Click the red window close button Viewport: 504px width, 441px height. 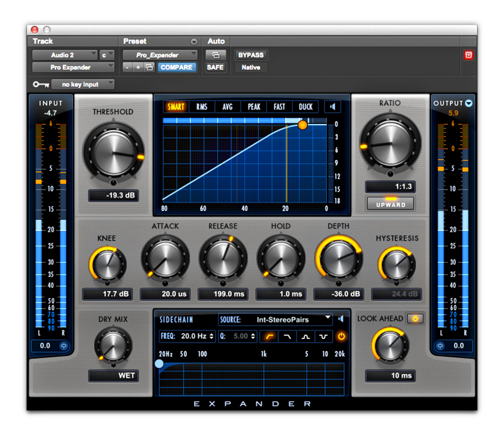pyautogui.click(x=35, y=30)
